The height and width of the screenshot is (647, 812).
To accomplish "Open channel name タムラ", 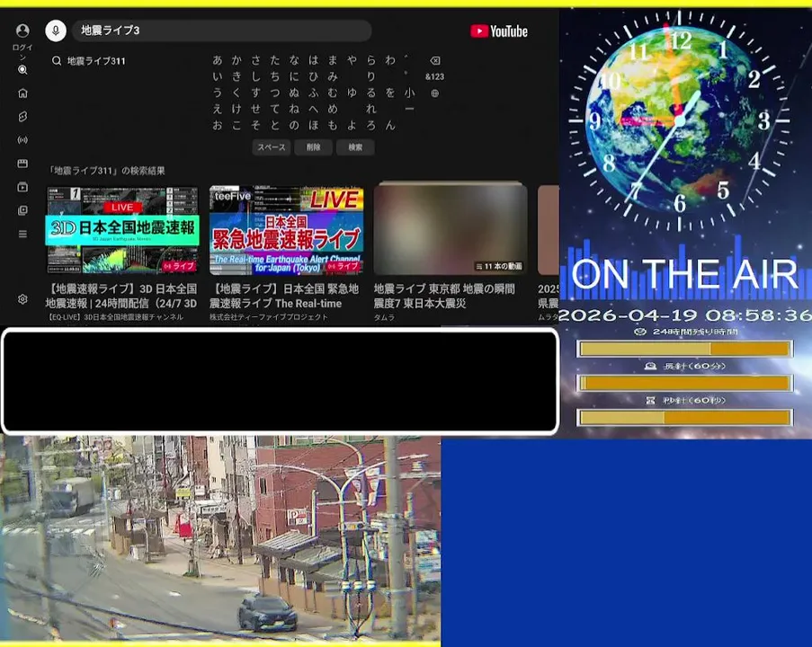I will coord(384,317).
